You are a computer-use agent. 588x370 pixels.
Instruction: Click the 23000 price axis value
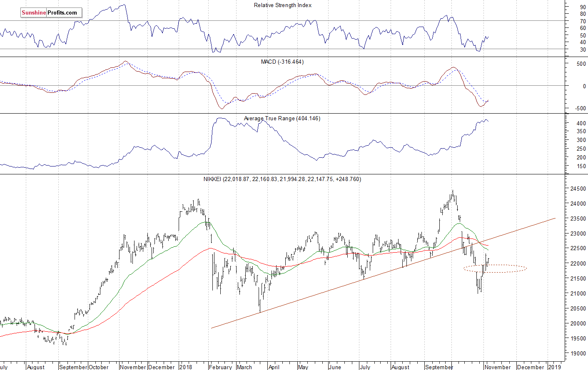[x=577, y=233]
